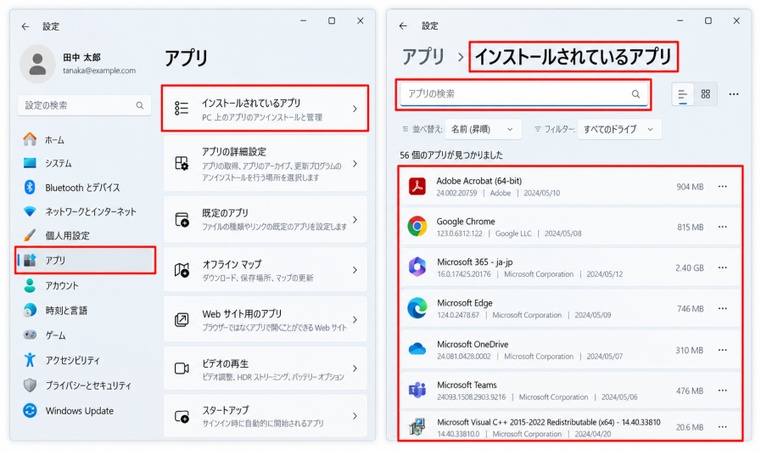761x450 pixels.
Task: Click the アプリ breadcrumb in the right window
Action: pos(423,57)
